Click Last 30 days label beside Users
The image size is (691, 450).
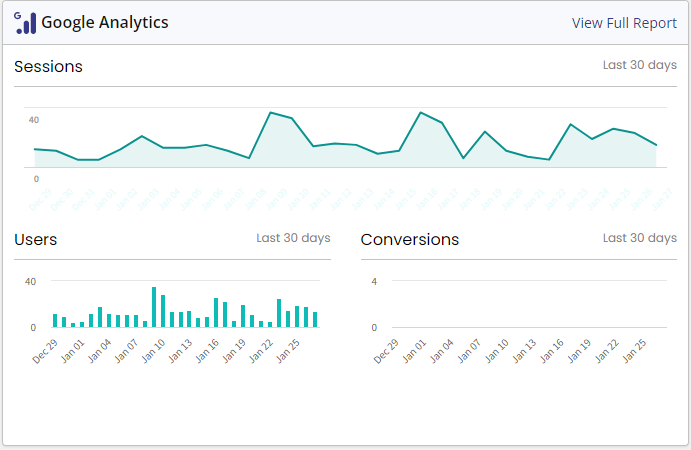coord(293,238)
